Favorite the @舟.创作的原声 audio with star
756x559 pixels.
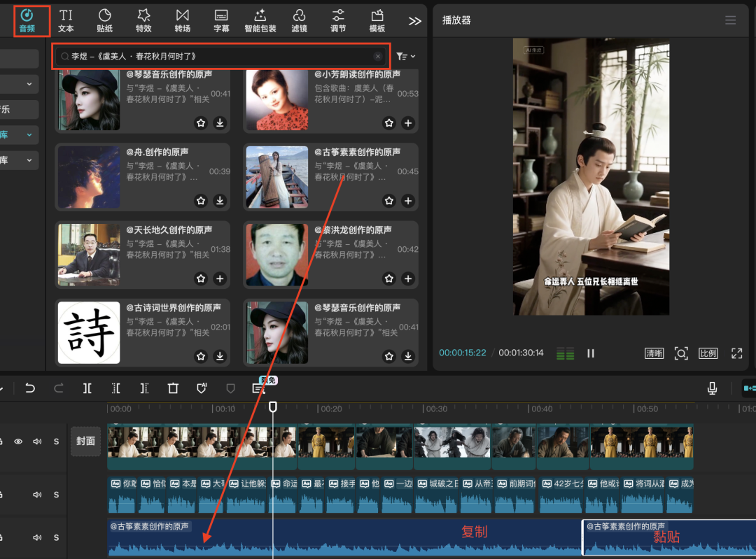pyautogui.click(x=201, y=201)
